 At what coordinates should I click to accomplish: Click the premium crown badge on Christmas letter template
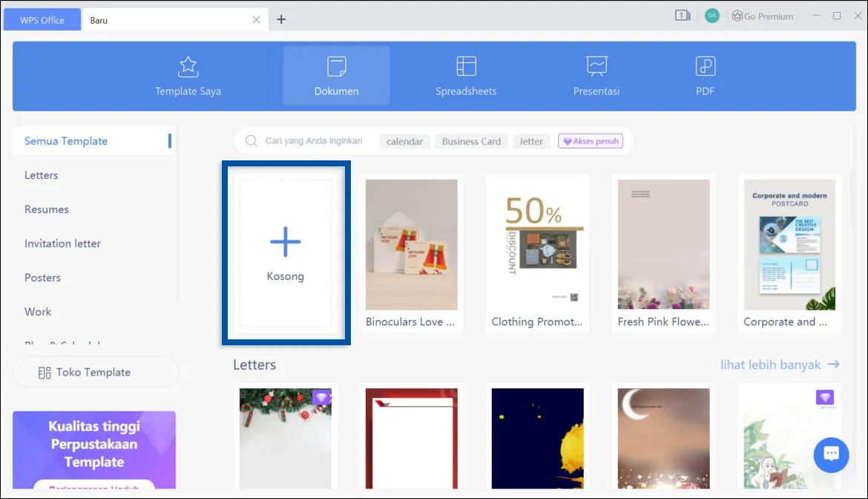[320, 397]
